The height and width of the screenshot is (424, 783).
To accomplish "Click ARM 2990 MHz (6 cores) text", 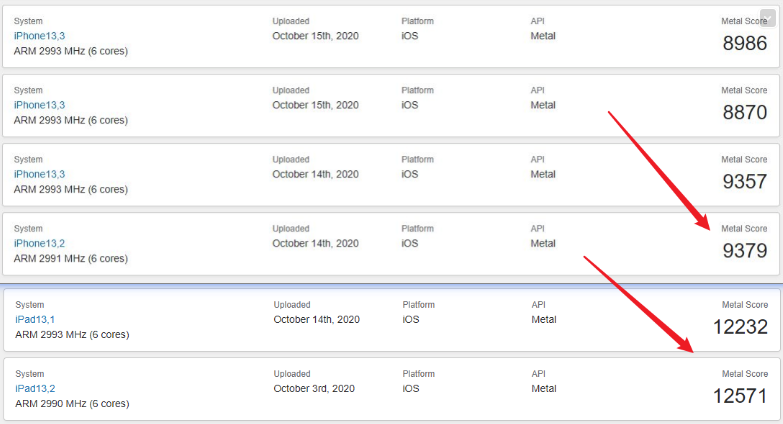I will click(x=72, y=404).
